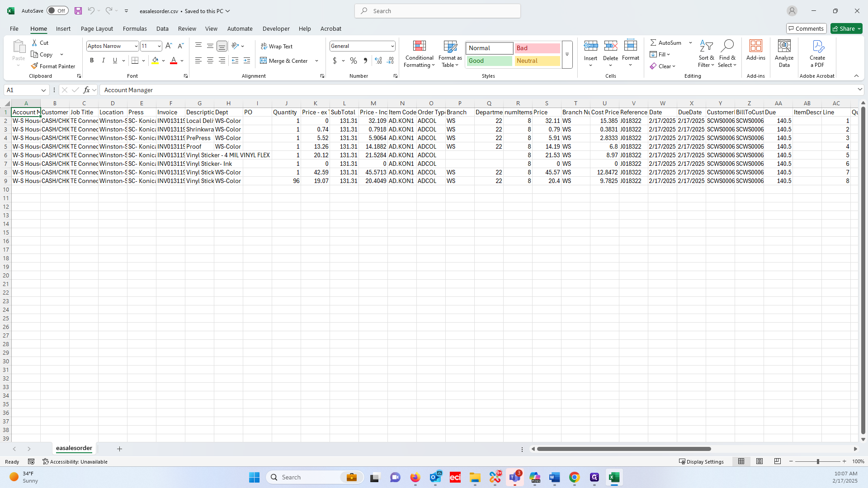Toggle Underline formatting
This screenshot has height=488, width=868.
pos(115,61)
